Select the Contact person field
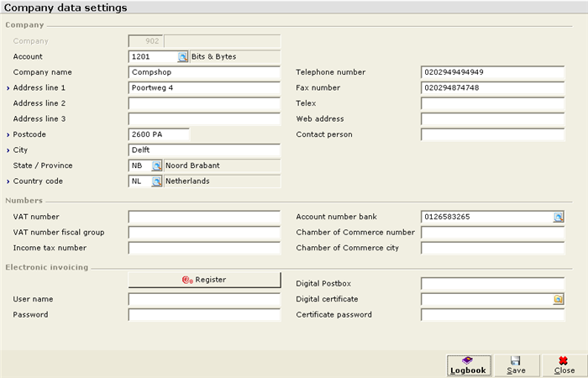This screenshot has width=588, height=378. point(493,134)
